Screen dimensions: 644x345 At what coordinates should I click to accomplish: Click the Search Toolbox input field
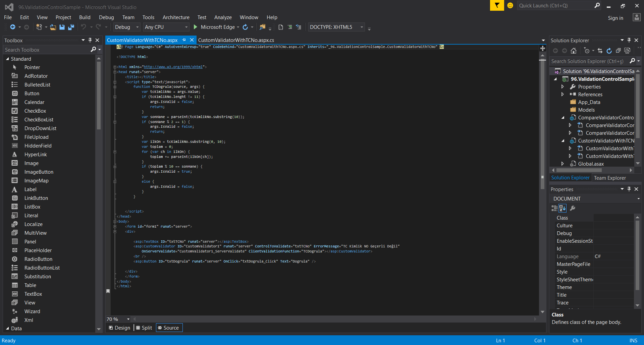point(47,50)
